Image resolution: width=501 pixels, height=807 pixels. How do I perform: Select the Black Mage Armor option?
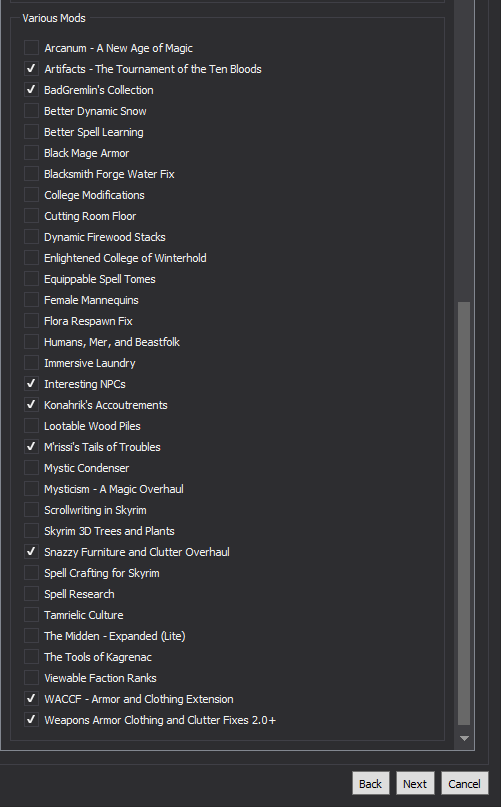click(x=31, y=153)
